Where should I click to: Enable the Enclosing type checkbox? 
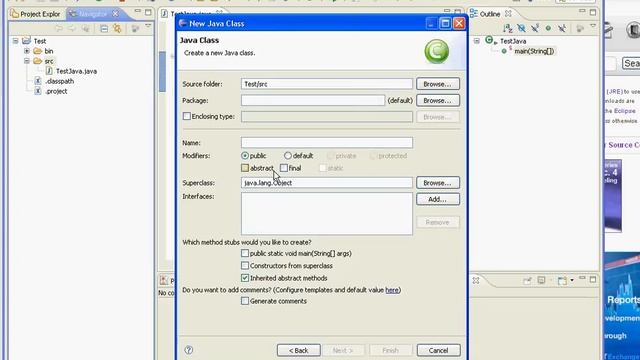pos(187,116)
